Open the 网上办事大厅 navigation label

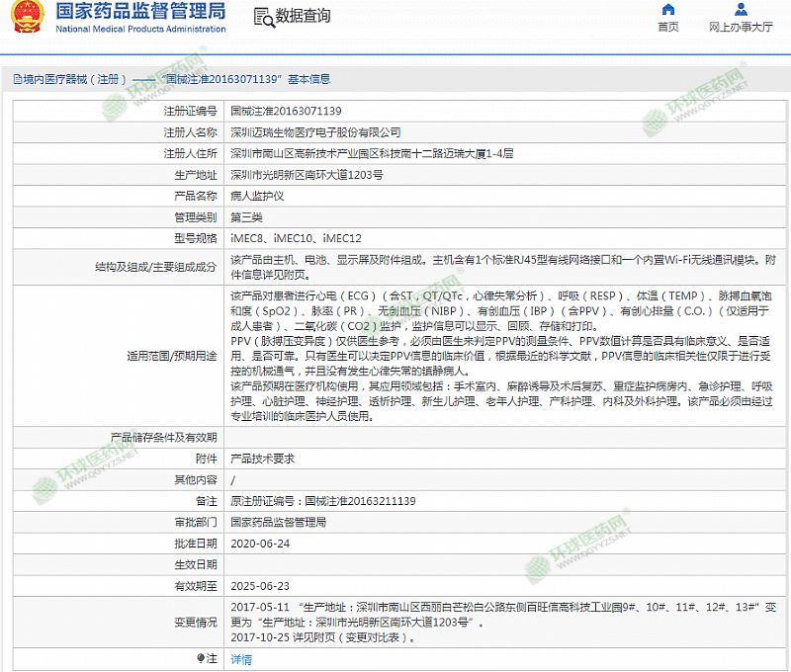click(x=741, y=28)
